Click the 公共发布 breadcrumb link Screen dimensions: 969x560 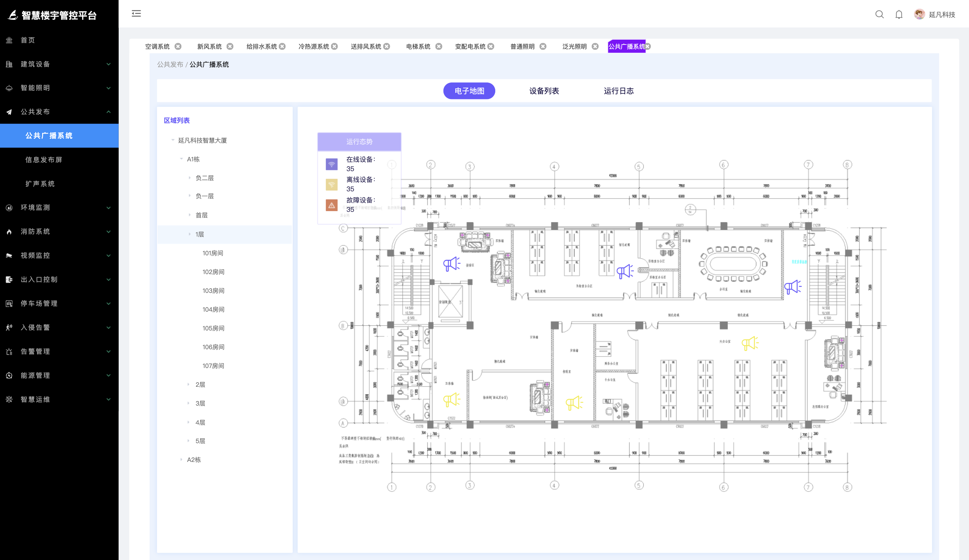tap(170, 65)
